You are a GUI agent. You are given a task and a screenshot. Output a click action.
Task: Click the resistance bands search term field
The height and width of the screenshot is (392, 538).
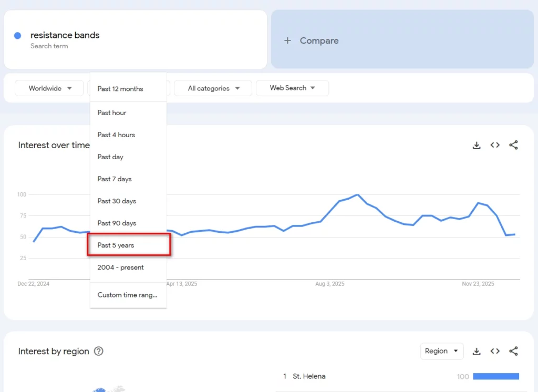tap(65, 35)
